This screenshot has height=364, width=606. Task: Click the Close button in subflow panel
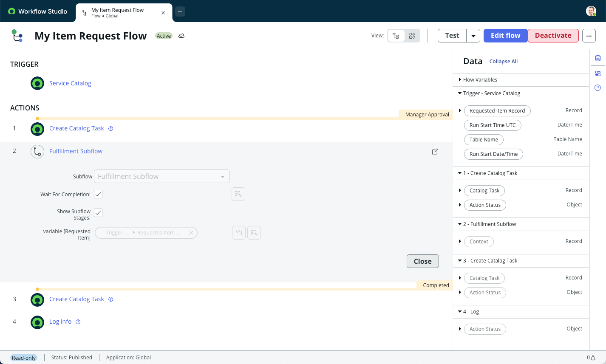click(x=422, y=261)
